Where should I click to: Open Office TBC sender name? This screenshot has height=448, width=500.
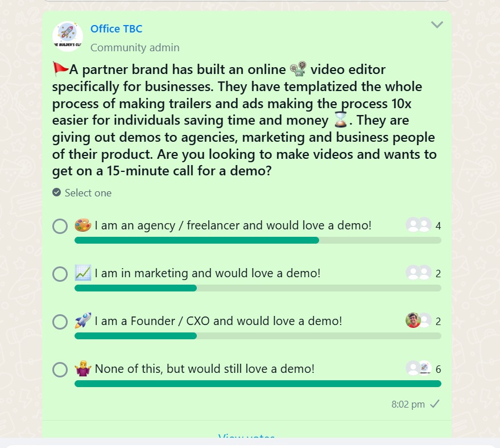tap(117, 28)
